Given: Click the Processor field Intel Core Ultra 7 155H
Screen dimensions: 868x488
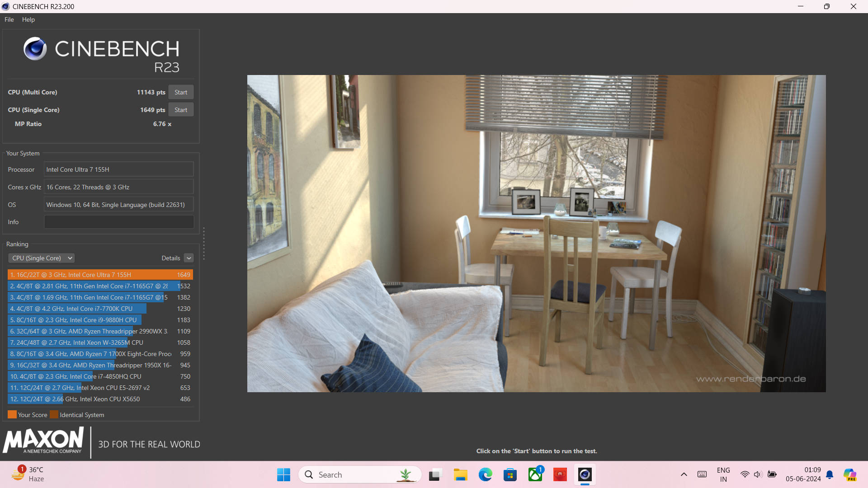Looking at the screenshot, I should [119, 169].
